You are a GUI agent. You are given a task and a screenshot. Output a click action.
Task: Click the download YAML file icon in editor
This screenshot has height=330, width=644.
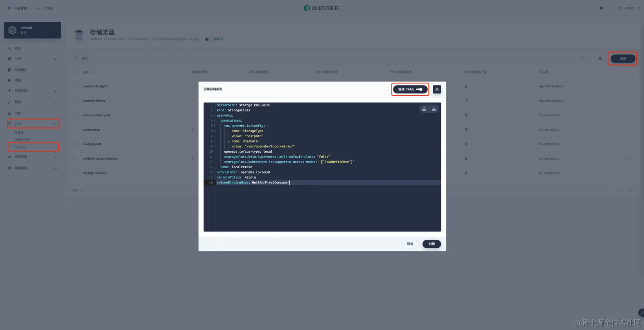[434, 108]
